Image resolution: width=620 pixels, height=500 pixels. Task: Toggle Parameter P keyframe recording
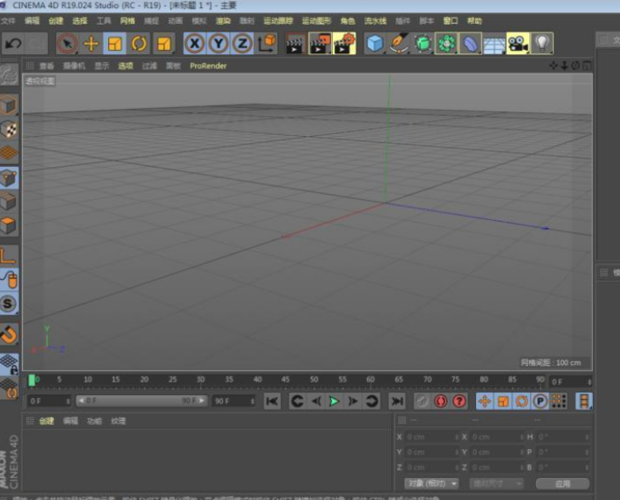tap(540, 401)
